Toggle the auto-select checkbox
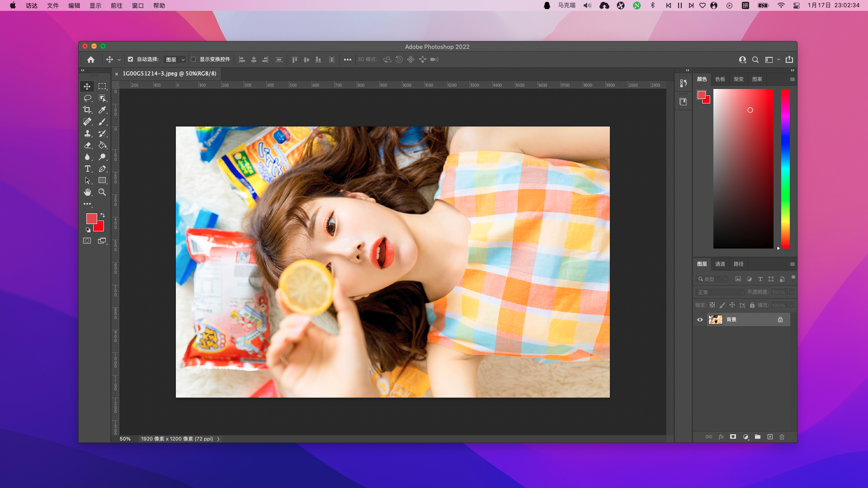The height and width of the screenshot is (488, 868). [x=131, y=59]
